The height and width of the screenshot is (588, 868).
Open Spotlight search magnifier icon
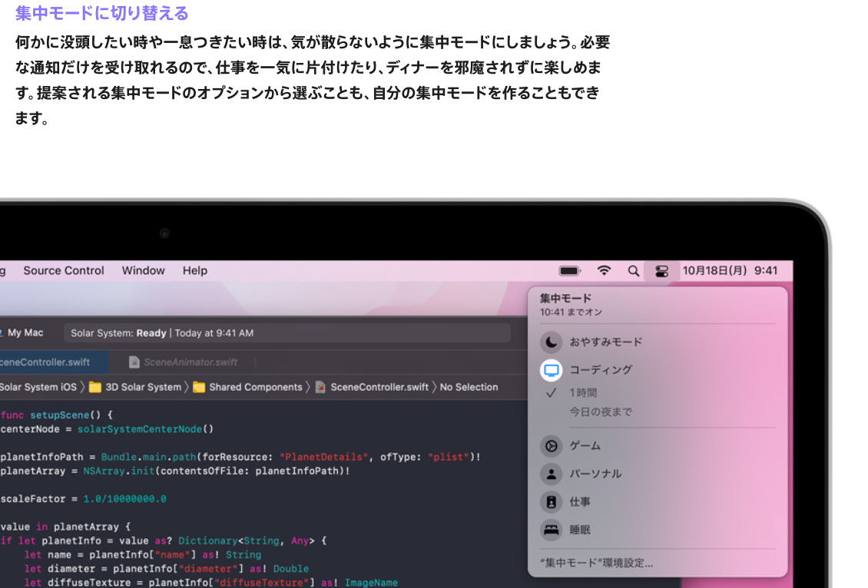point(633,271)
